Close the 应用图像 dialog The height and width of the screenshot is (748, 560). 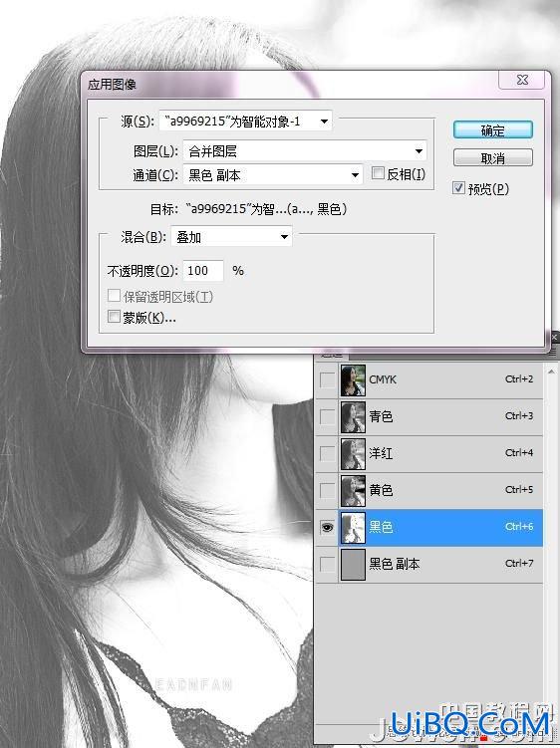(x=522, y=80)
